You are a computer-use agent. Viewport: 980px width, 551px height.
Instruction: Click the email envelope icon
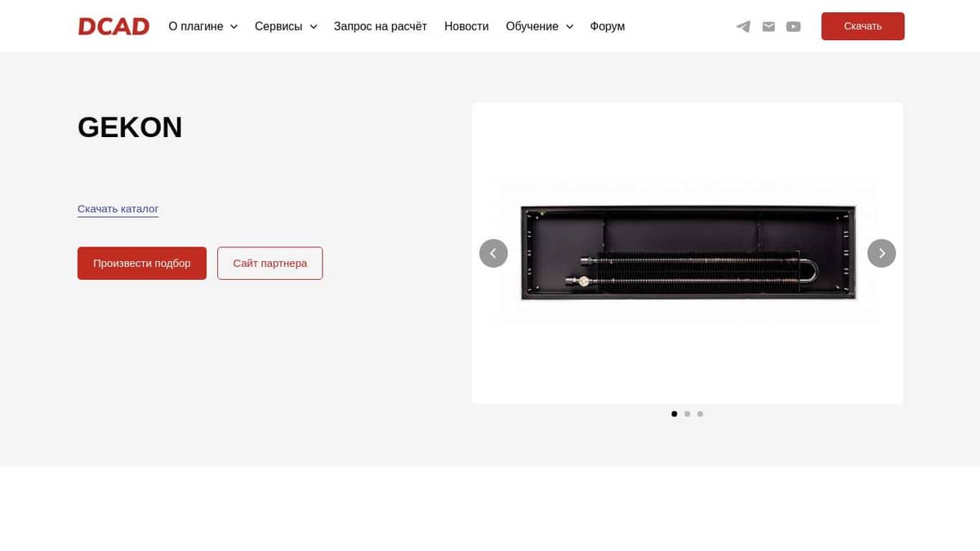[x=768, y=26]
